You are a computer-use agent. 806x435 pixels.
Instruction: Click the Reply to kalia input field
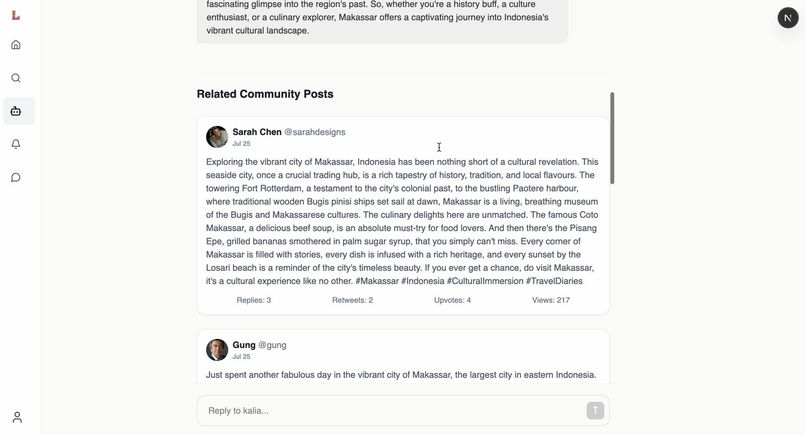(391, 410)
